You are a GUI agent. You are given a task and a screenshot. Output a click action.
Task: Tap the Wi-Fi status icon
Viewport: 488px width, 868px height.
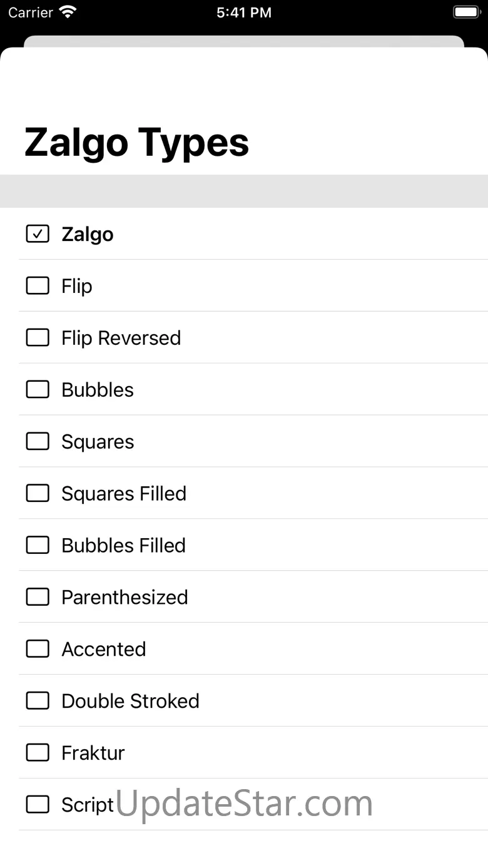67,13
